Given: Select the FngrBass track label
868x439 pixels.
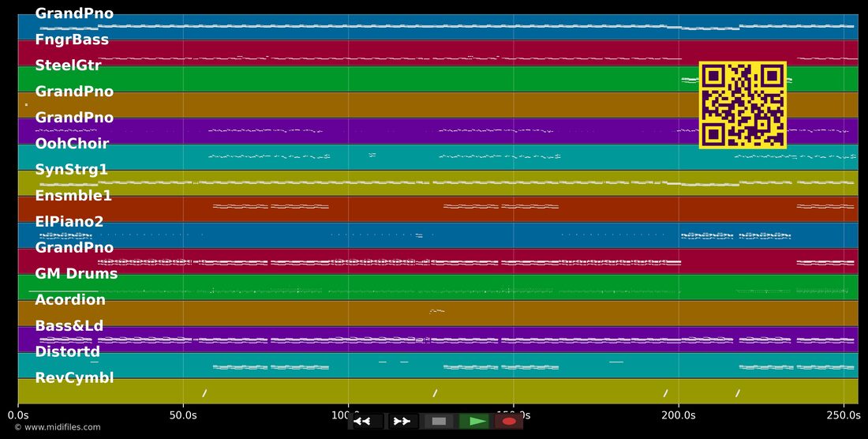Looking at the screenshot, I should (72, 39).
